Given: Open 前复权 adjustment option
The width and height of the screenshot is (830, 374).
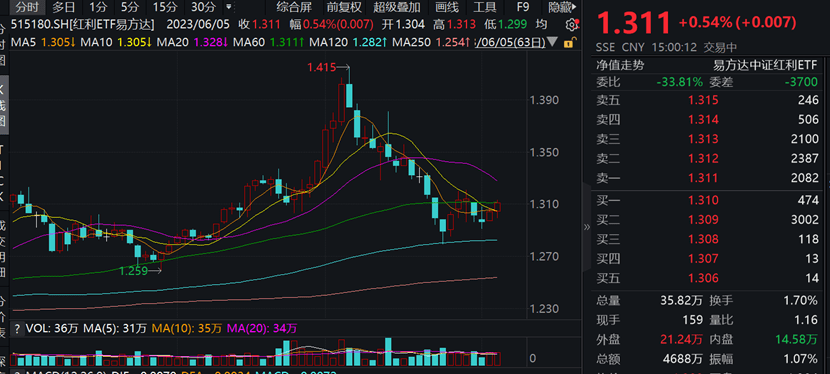Looking at the screenshot, I should click(344, 7).
